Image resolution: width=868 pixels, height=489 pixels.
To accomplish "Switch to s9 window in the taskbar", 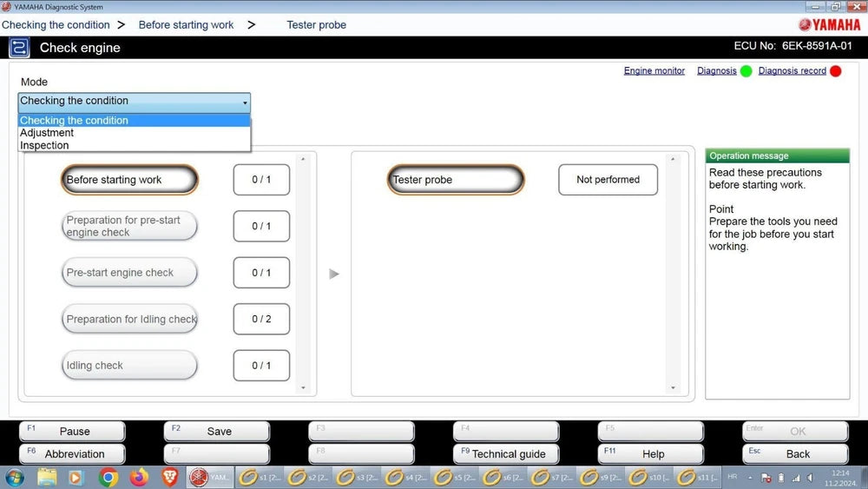I will point(600,478).
